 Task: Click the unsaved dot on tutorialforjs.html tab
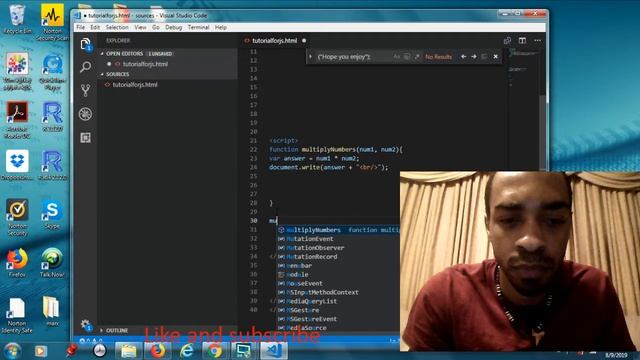click(304, 40)
